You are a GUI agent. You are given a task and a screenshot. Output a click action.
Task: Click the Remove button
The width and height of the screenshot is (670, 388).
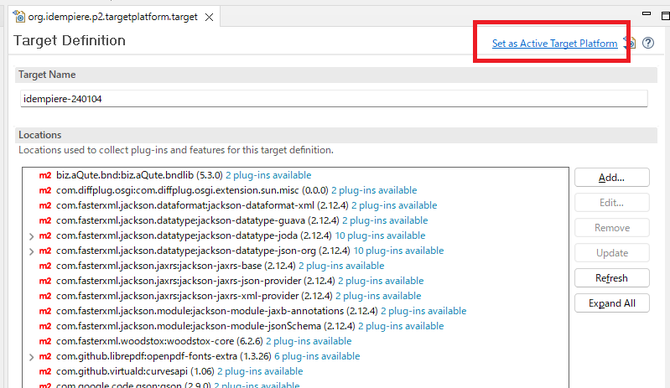point(612,228)
